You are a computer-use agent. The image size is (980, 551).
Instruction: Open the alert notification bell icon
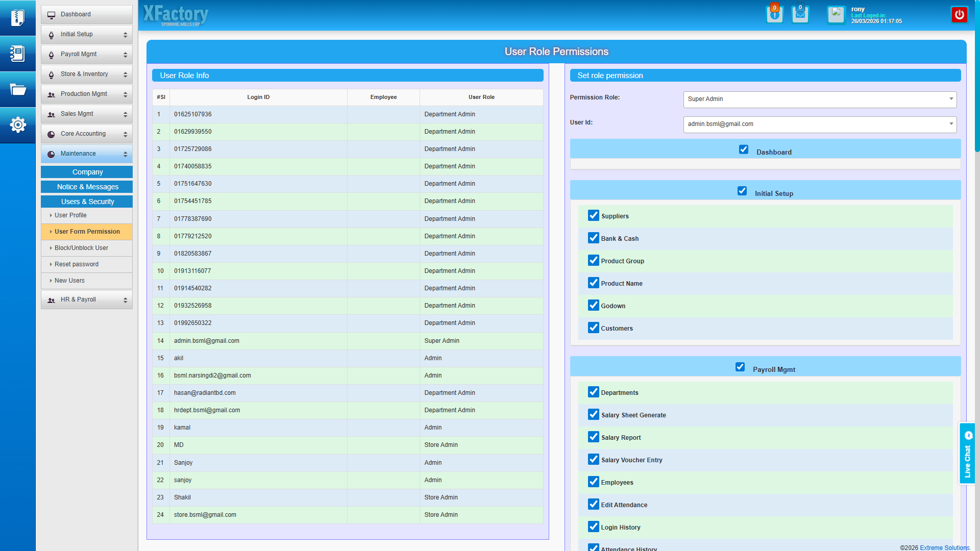(774, 15)
